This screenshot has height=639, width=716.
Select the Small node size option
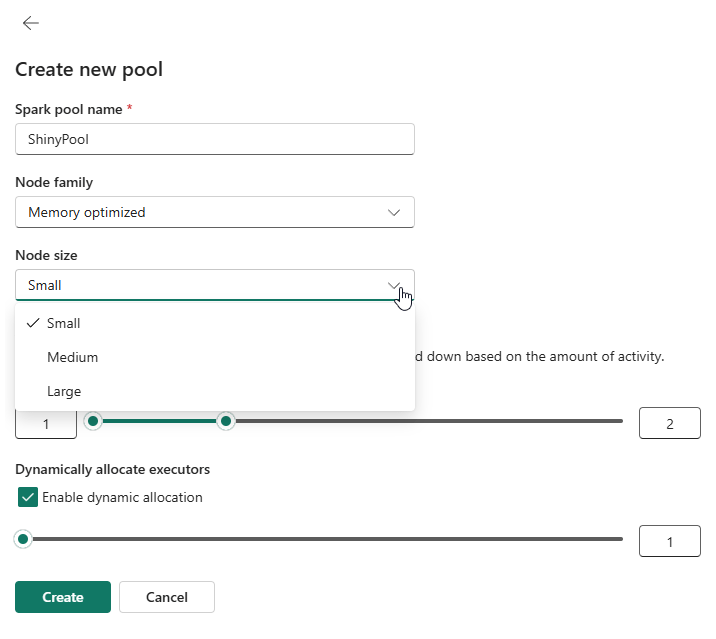tap(64, 323)
